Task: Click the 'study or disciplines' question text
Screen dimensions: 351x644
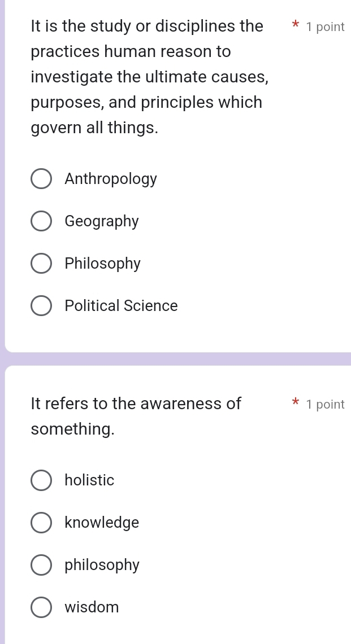Action: (147, 27)
